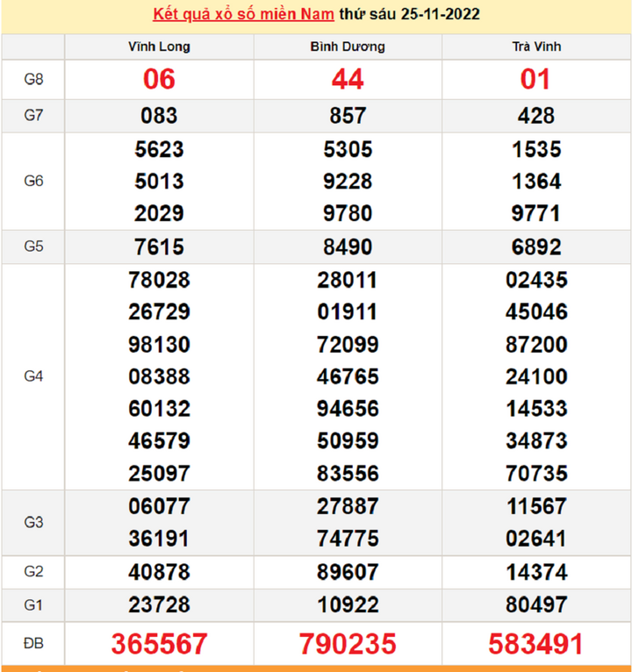Pick G4 number 14533

pyautogui.click(x=536, y=409)
